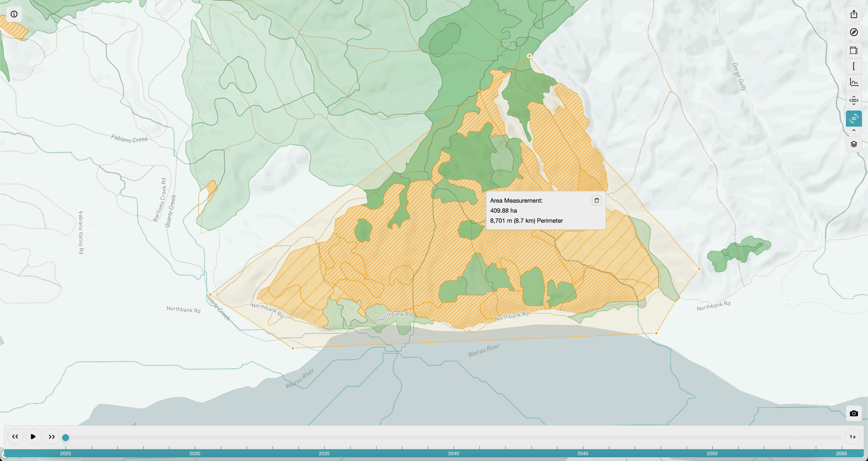Click the '8,701 m (8.7 km) Perimeter' text
The image size is (868, 461).
pyautogui.click(x=526, y=221)
